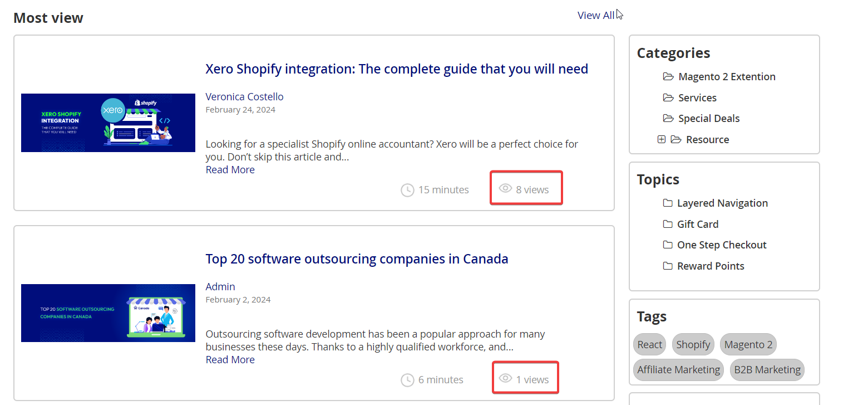
Task: Open the Xero Shopify integration article title
Action: click(x=396, y=69)
